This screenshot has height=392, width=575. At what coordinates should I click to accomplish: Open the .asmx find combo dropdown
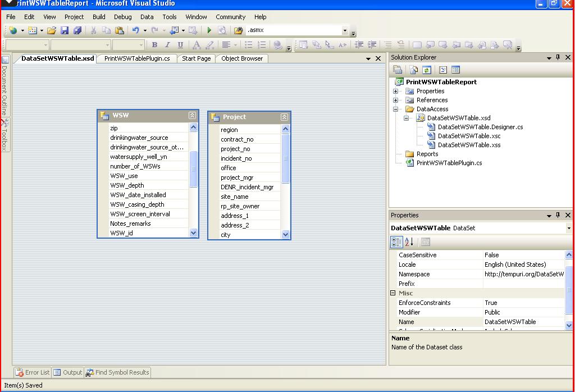345,30
